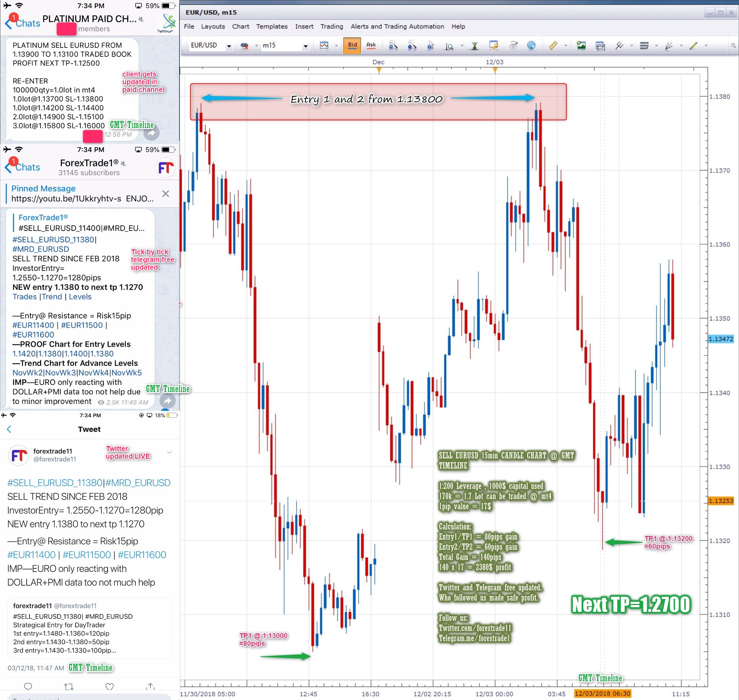Tap forward share arrow on ForexTrade1 message
The height and width of the screenshot is (700, 739).
[168, 401]
